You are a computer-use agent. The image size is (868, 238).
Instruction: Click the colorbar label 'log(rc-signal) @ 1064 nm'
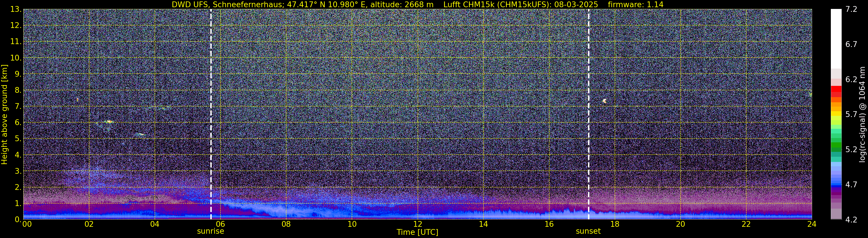click(862, 114)
